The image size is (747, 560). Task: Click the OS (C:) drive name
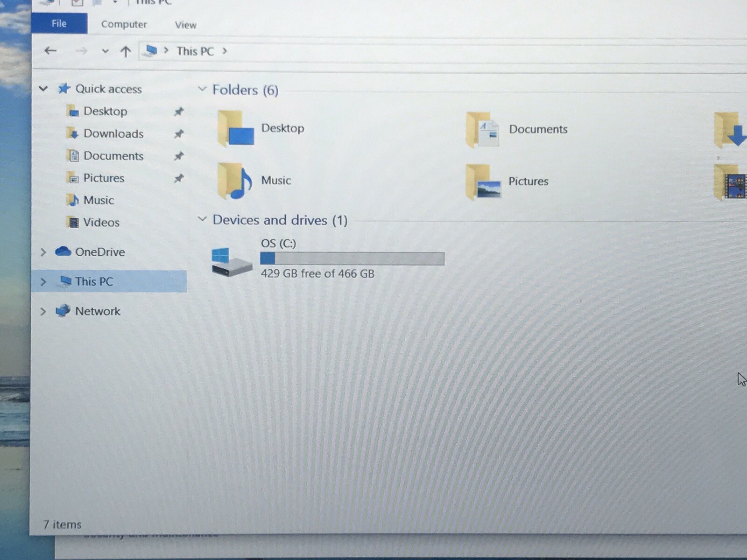pyautogui.click(x=278, y=243)
